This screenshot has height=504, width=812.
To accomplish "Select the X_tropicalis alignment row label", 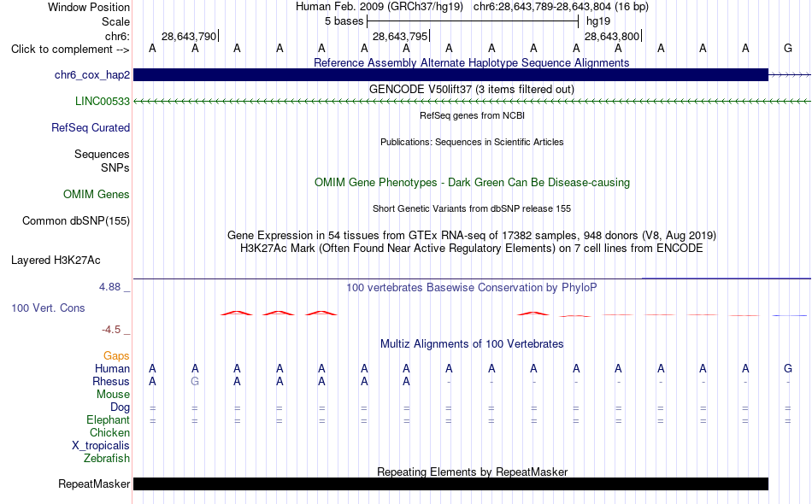I will [101, 446].
